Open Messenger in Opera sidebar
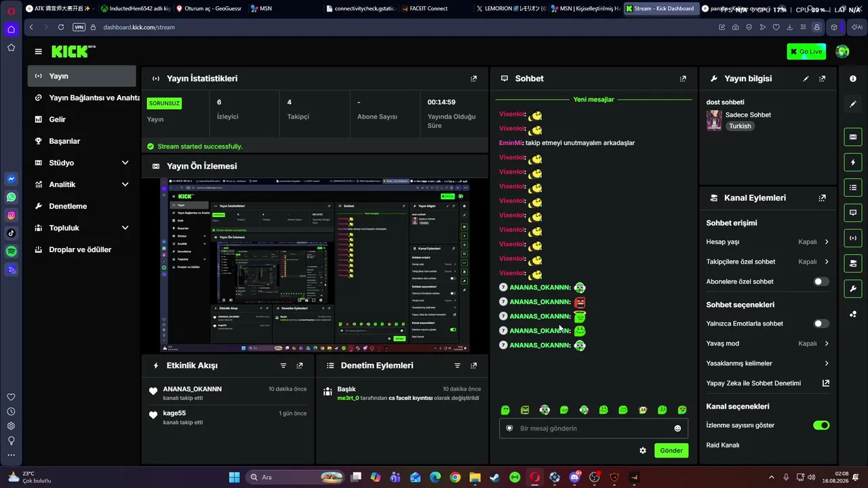 tap(12, 179)
